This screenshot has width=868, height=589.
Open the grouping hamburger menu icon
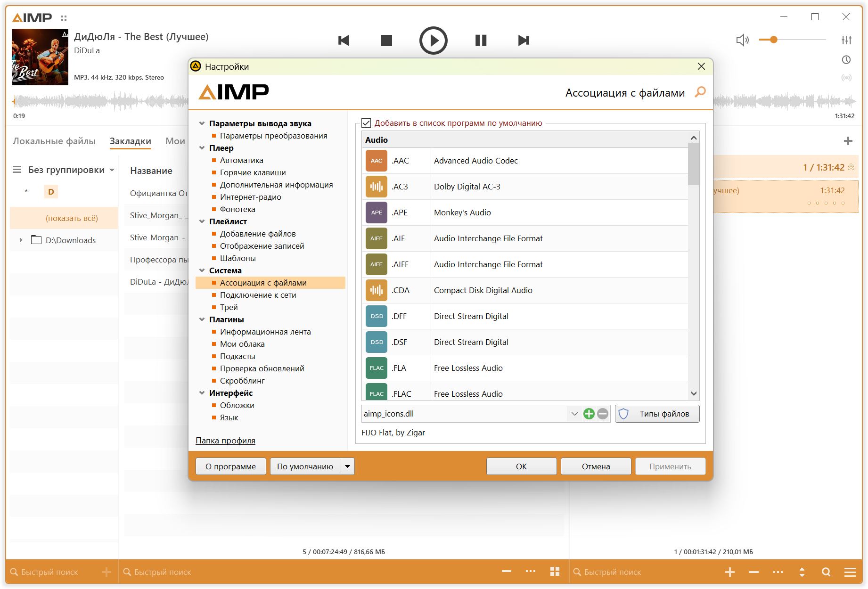17,170
